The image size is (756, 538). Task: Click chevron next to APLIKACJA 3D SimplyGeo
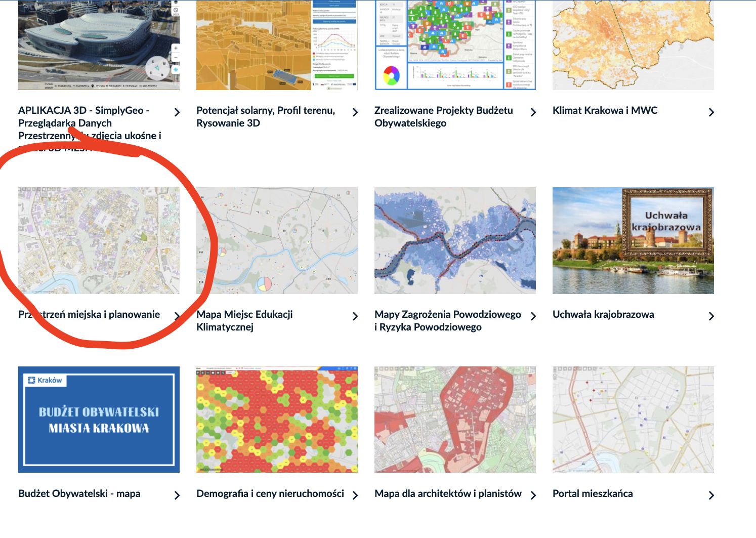(x=177, y=112)
